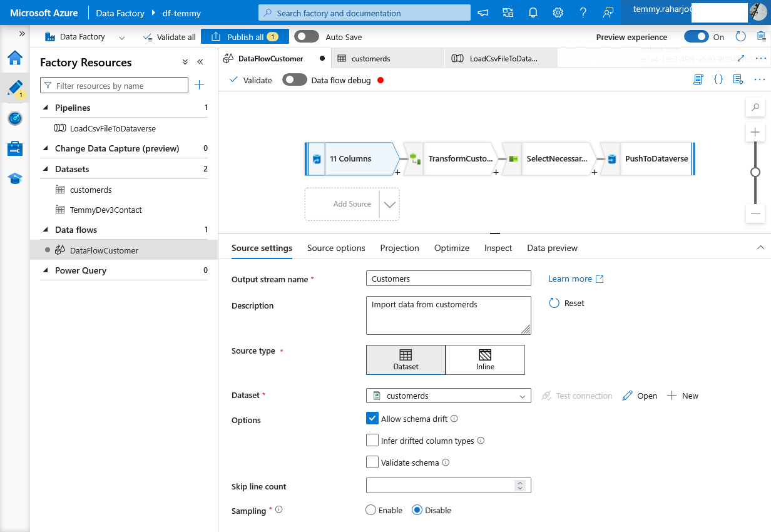The height and width of the screenshot is (532, 771).
Task: Open the Monitor gauge icon in sidebar
Action: click(x=15, y=118)
